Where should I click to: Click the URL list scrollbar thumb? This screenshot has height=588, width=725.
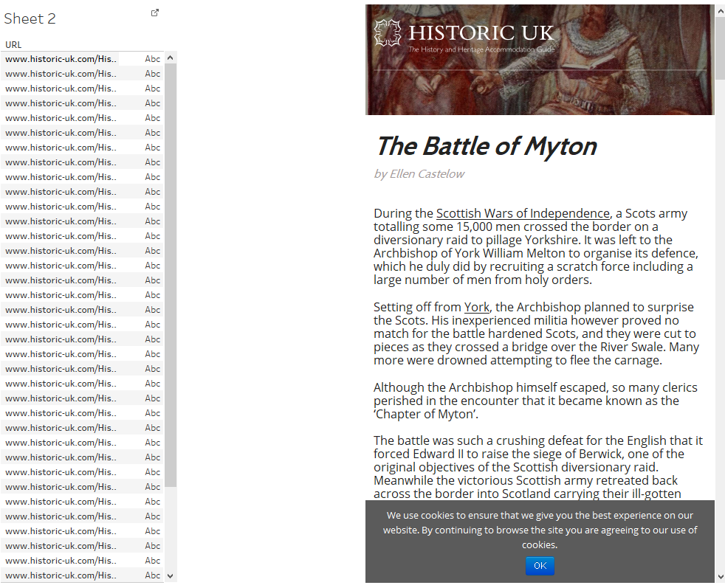click(170, 275)
